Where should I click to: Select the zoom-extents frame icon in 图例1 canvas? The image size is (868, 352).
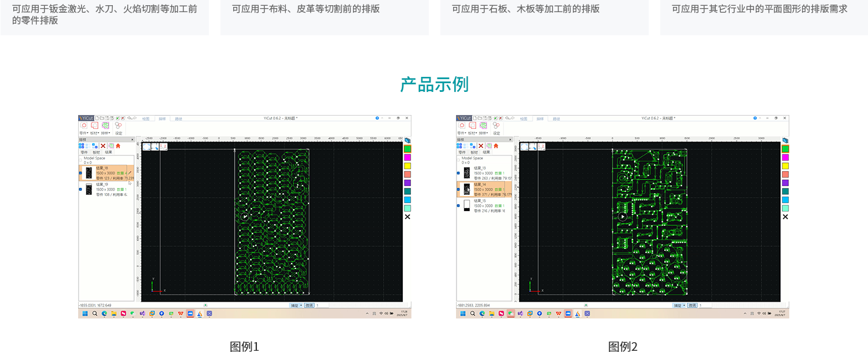point(147,147)
